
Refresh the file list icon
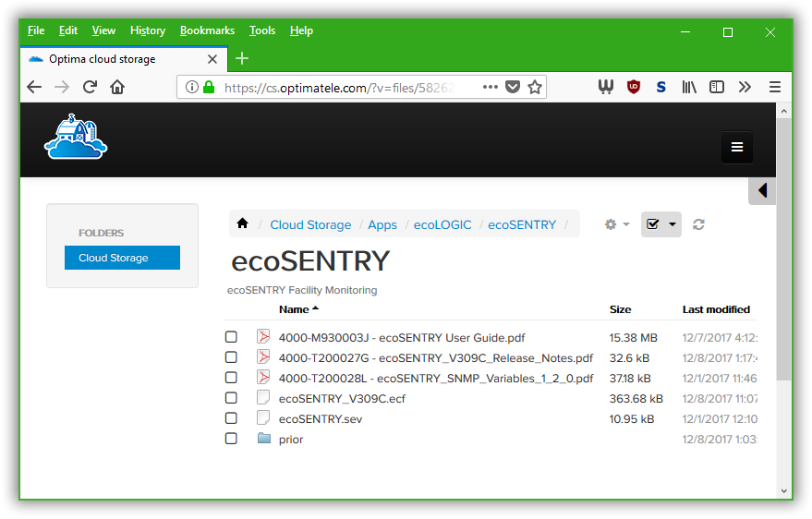click(698, 224)
